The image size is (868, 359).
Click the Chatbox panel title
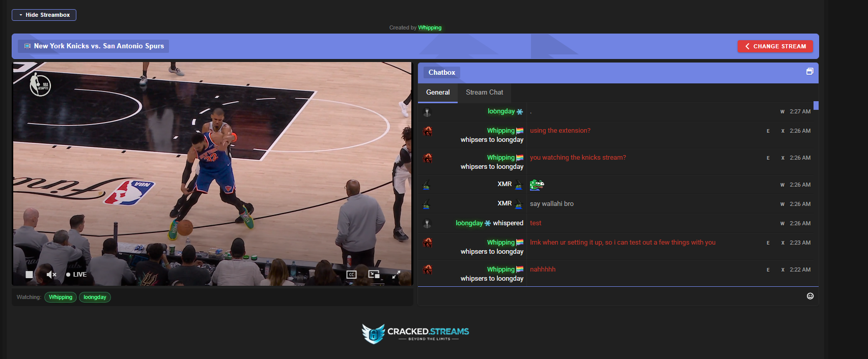click(x=442, y=73)
